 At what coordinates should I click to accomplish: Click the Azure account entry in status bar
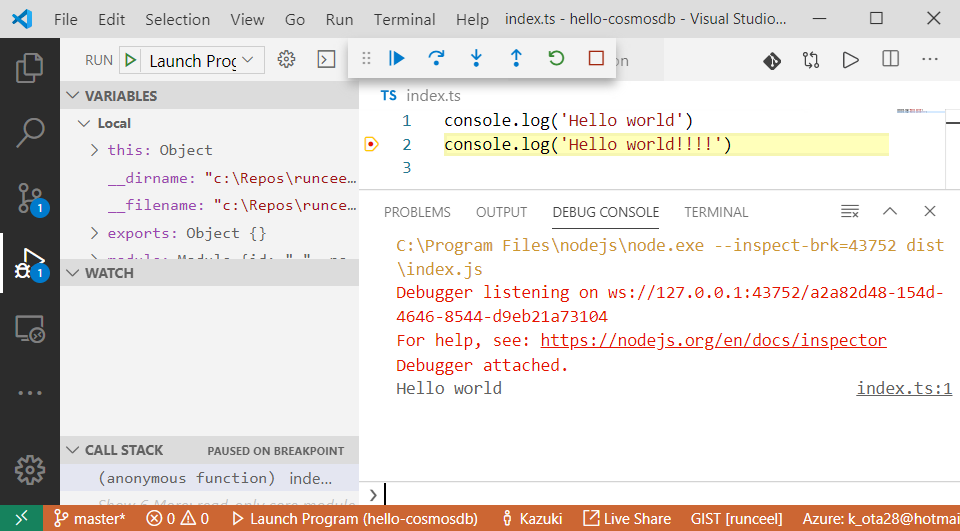(880, 519)
